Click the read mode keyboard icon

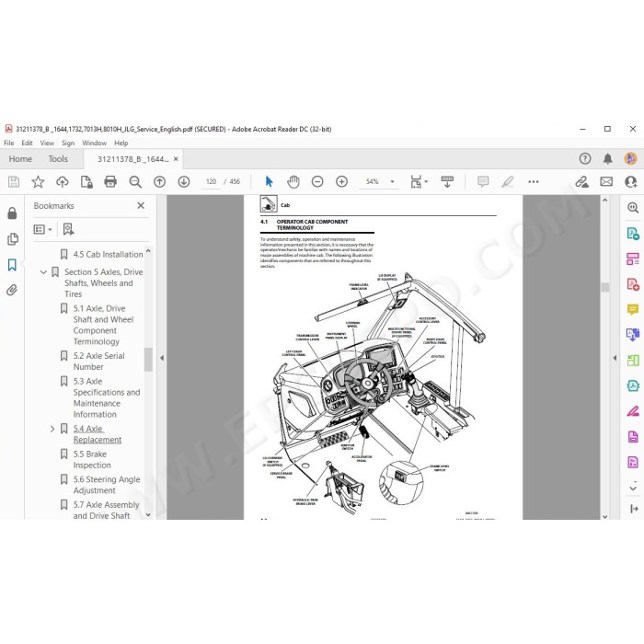coord(447,181)
